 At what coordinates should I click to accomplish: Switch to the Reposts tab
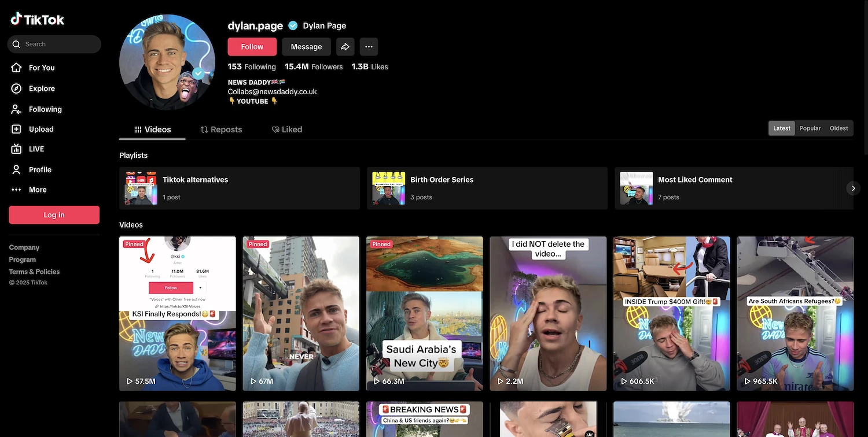(221, 129)
